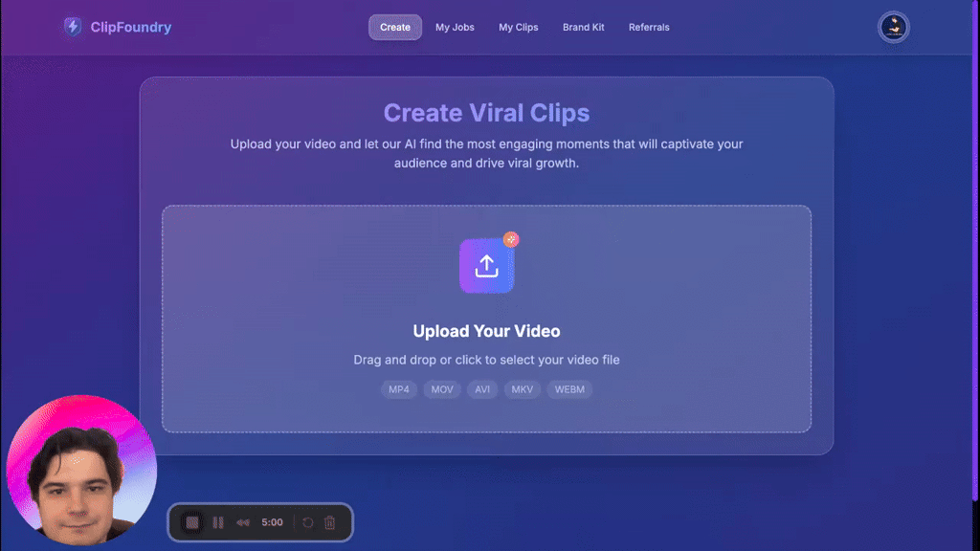Restart the recording

(x=307, y=522)
